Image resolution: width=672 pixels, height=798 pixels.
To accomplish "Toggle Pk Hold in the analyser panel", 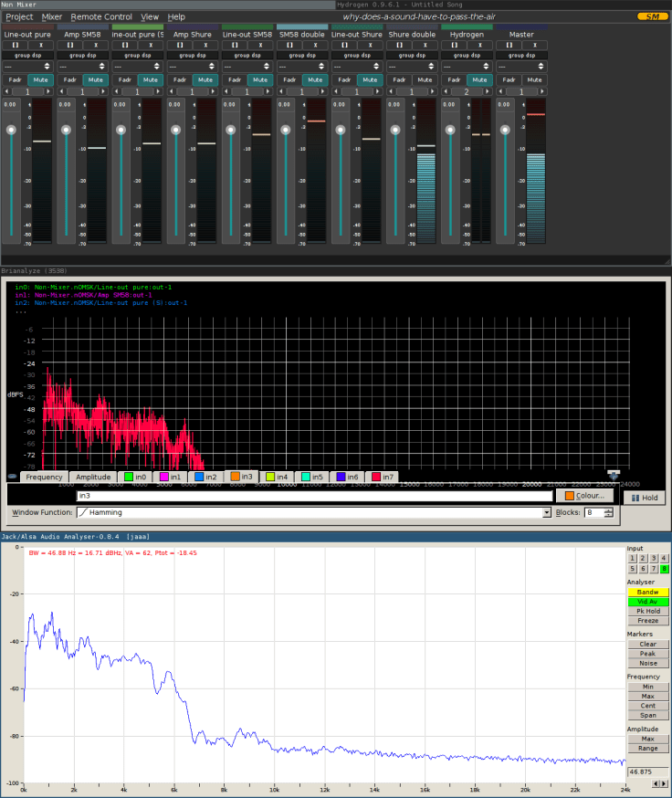I will (x=647, y=611).
